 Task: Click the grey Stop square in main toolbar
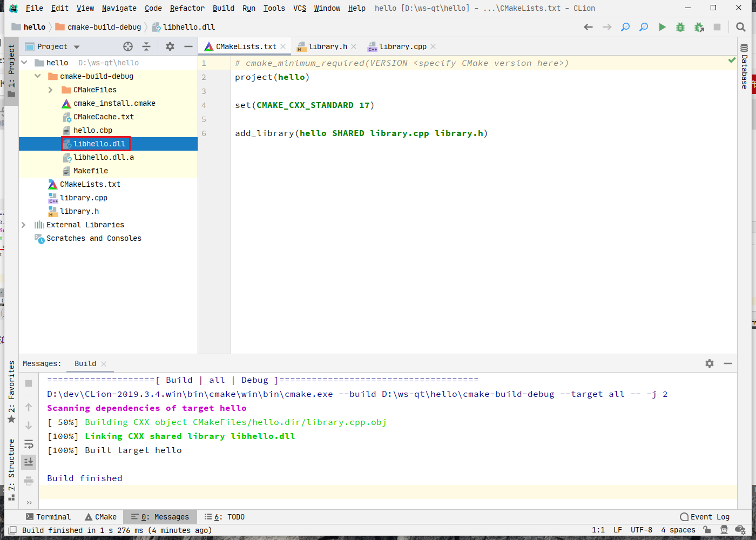pyautogui.click(x=717, y=27)
